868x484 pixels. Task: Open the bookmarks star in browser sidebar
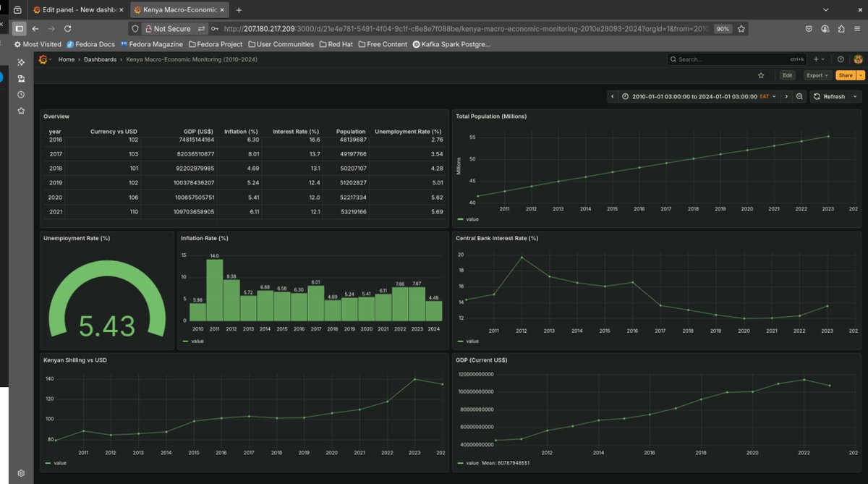tap(21, 111)
